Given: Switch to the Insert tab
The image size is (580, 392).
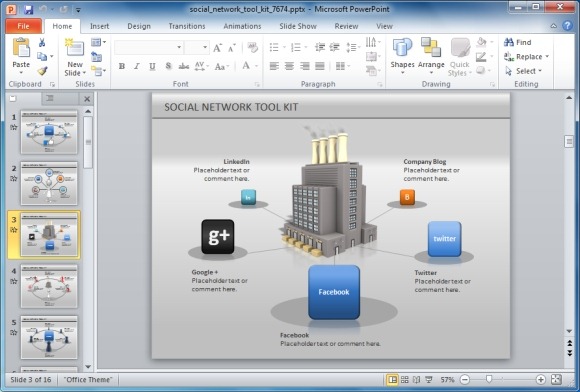Looking at the screenshot, I should click(100, 26).
